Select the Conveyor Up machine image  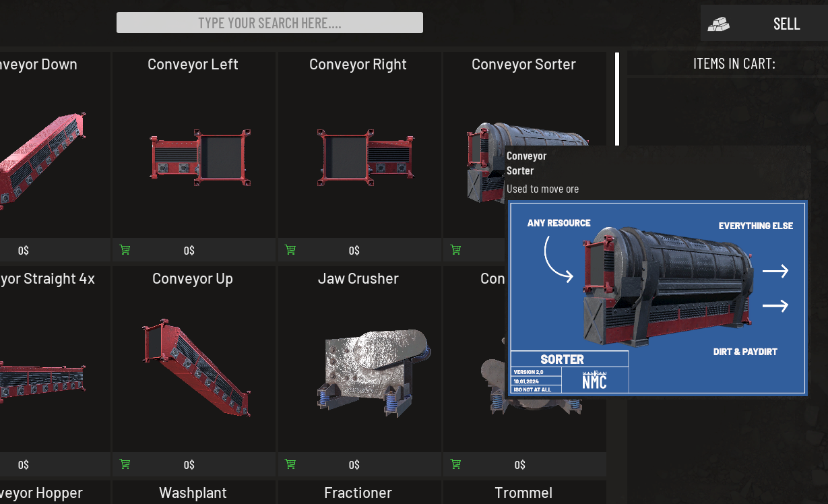click(x=197, y=367)
